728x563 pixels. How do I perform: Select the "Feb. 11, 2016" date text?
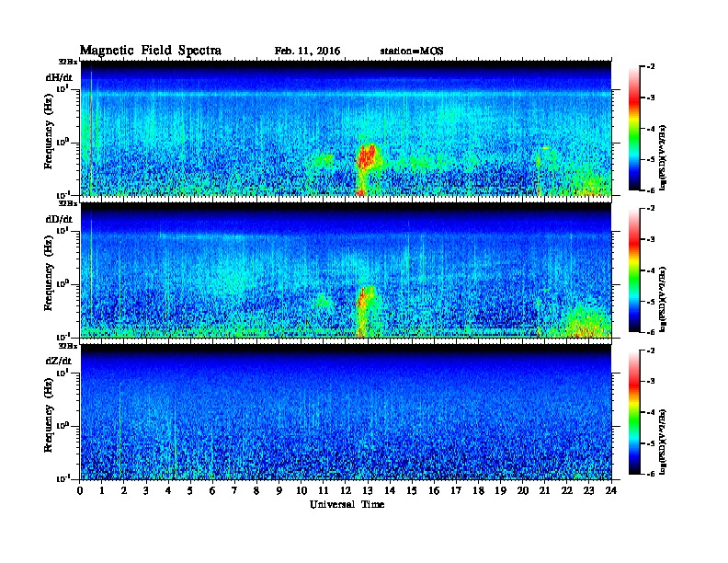coord(307,52)
